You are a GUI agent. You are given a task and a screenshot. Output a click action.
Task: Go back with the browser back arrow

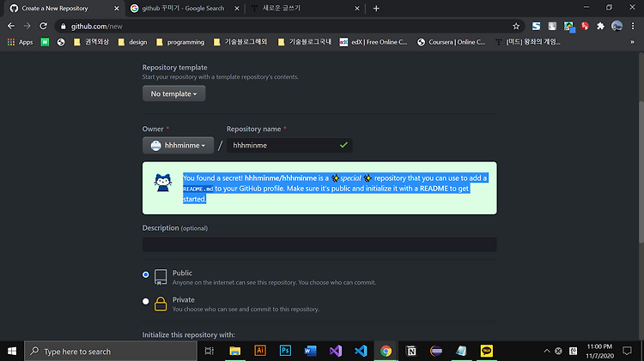11,26
